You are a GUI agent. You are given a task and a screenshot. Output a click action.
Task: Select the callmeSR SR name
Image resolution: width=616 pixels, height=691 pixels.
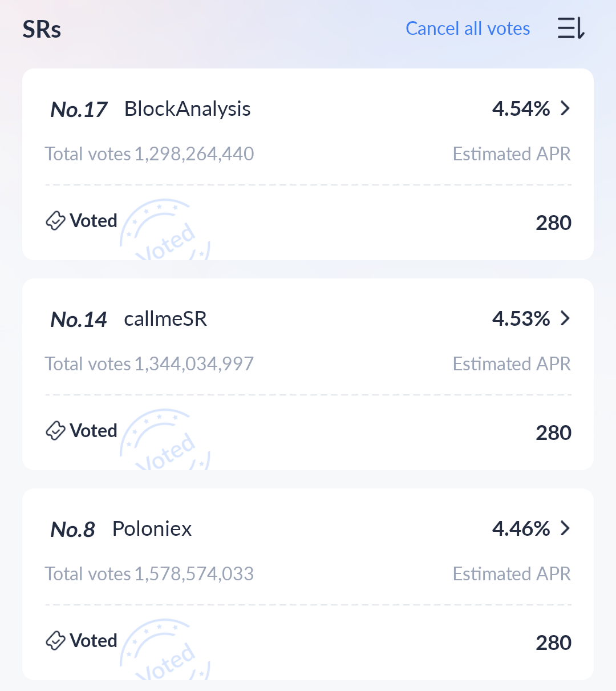165,319
